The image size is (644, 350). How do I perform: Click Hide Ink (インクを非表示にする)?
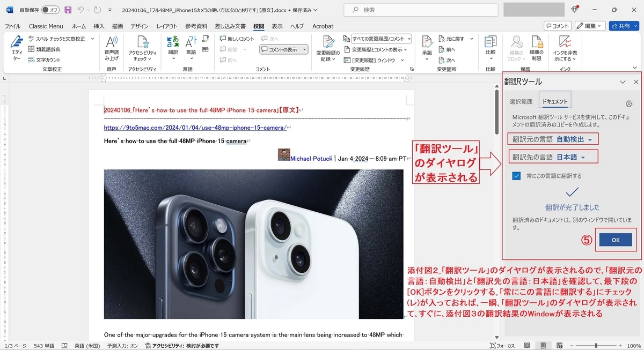pos(566,49)
